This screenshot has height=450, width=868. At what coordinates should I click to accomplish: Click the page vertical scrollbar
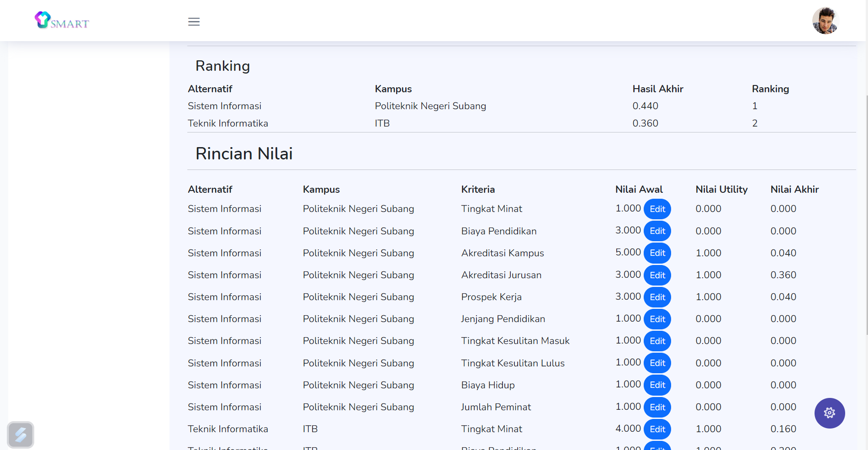coord(866,215)
